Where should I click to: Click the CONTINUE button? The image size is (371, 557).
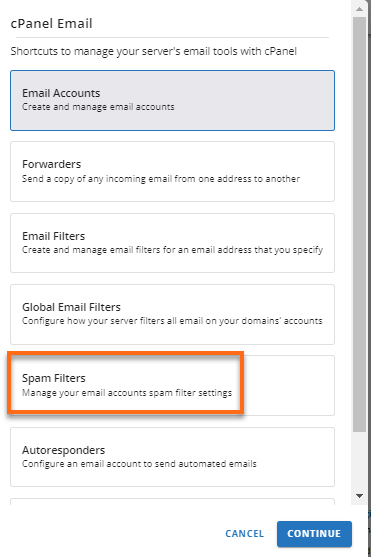[x=314, y=534]
